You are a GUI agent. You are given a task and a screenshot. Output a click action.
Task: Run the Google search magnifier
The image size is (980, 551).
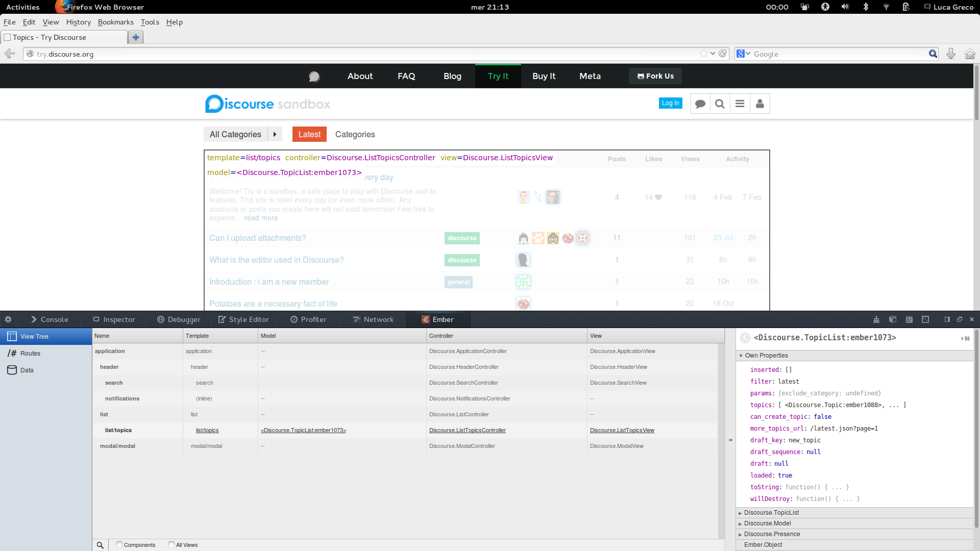933,54
